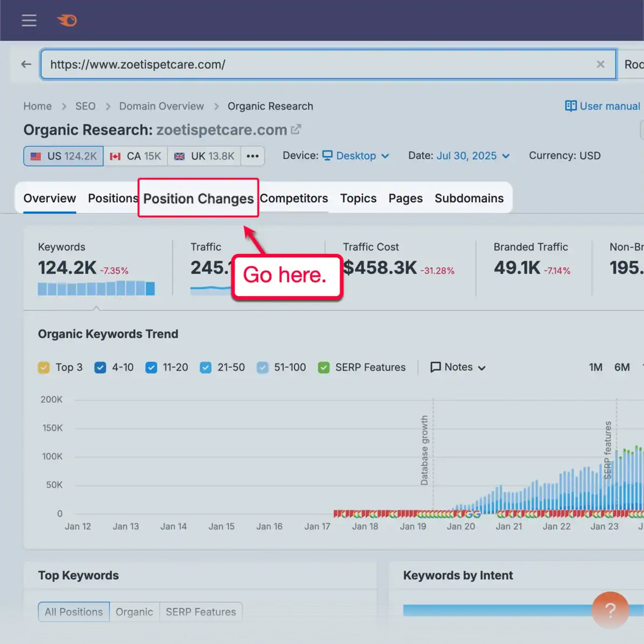Select the UK 13.8K database
This screenshot has height=644, width=644.
pyautogui.click(x=204, y=156)
